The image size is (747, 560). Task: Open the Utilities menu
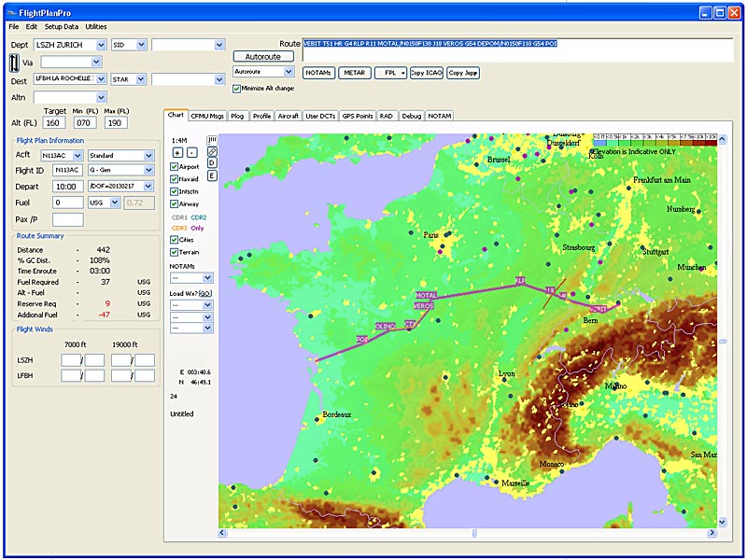96,27
